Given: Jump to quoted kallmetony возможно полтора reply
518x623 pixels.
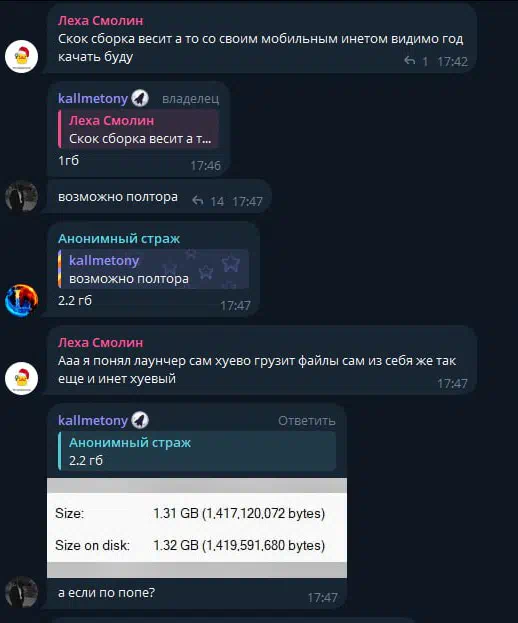Looking at the screenshot, I should [x=153, y=269].
